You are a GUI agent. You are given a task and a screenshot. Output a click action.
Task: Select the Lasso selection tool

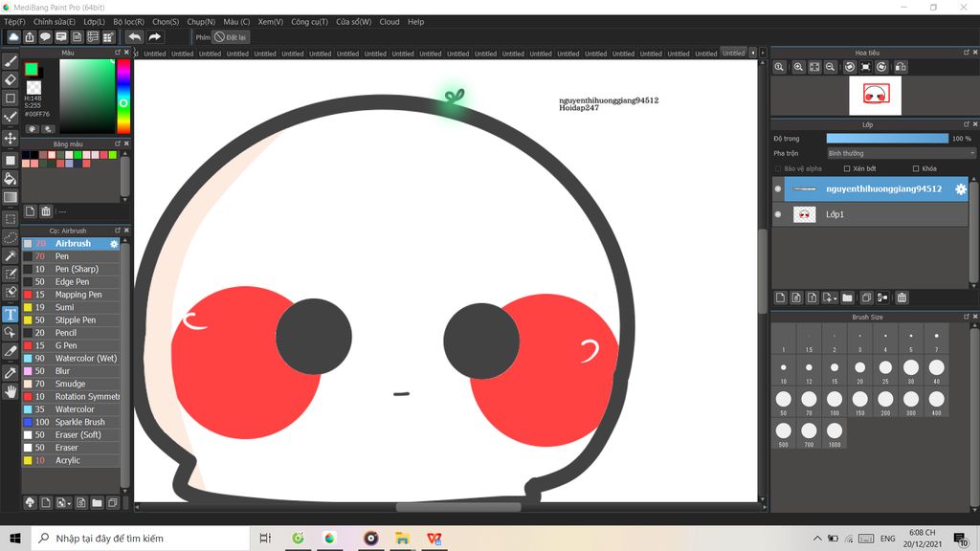pyautogui.click(x=10, y=237)
